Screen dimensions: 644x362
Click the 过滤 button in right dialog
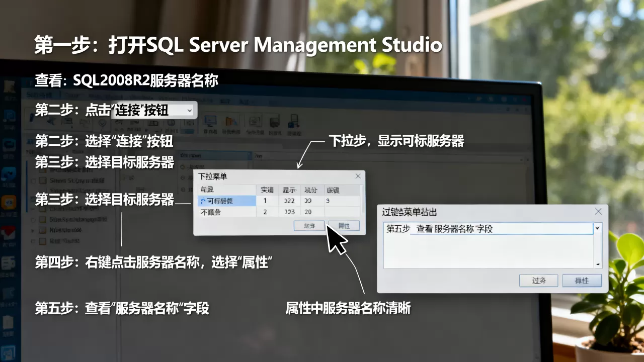538,281
